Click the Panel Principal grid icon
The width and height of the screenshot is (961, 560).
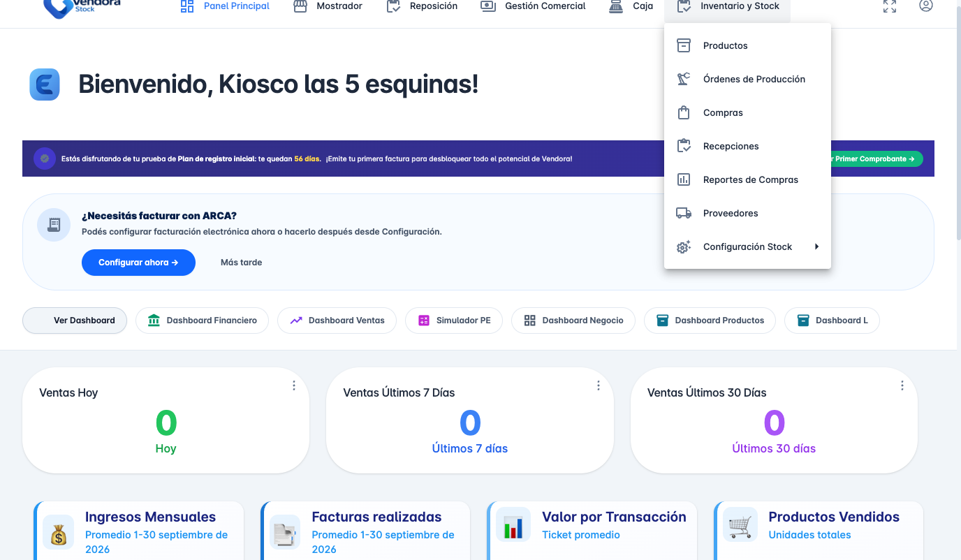point(187,6)
